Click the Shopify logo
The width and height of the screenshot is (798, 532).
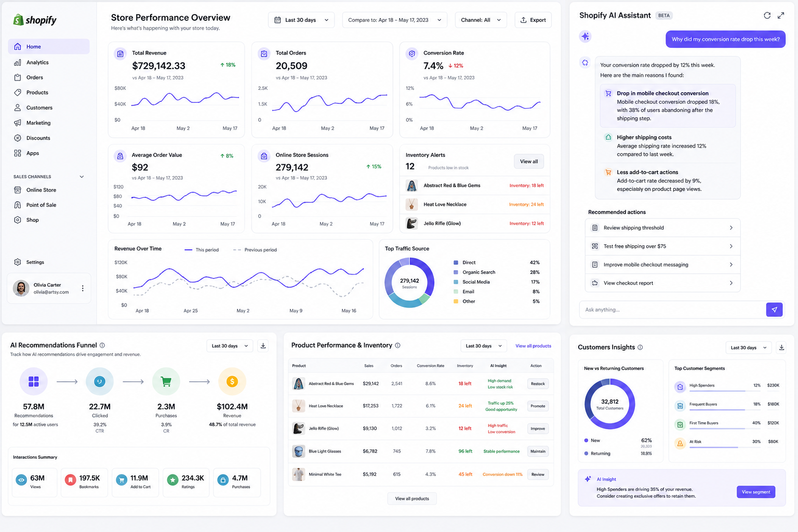(x=35, y=20)
